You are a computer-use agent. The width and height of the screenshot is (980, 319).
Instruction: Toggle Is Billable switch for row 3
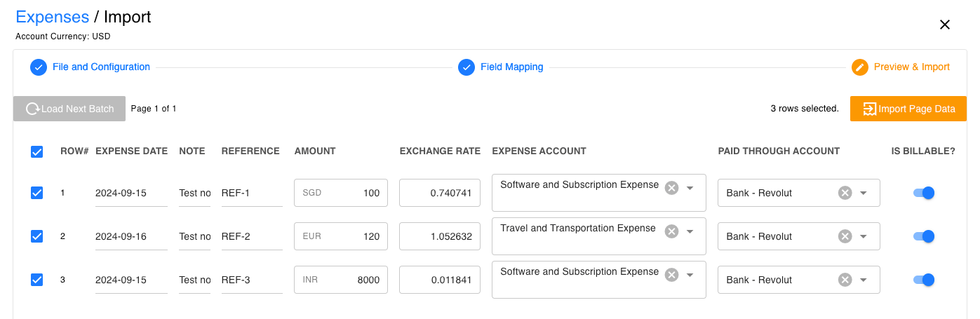click(x=924, y=280)
